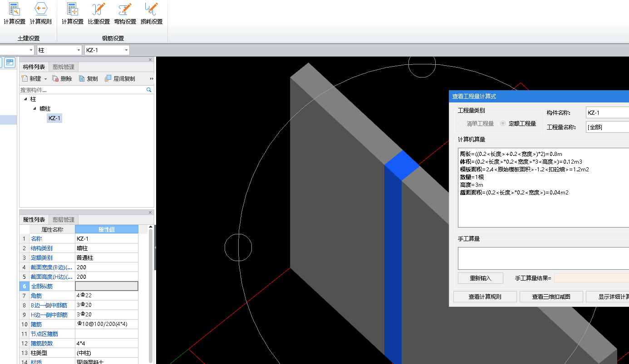Click the 新建 new component icon
This screenshot has width=629, height=364.
pos(25,78)
